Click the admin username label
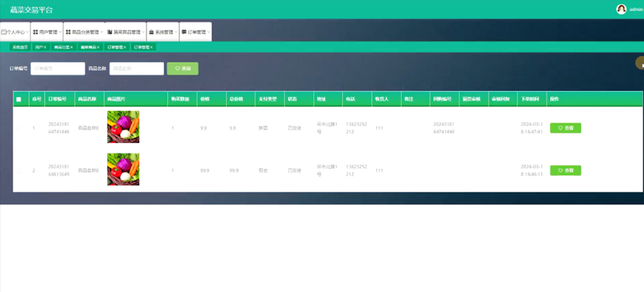 click(x=636, y=10)
